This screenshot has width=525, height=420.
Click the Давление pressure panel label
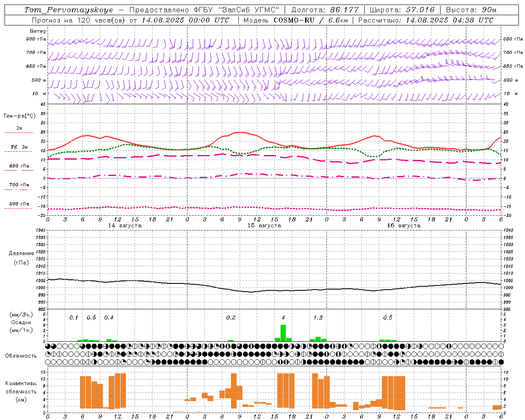[21, 253]
